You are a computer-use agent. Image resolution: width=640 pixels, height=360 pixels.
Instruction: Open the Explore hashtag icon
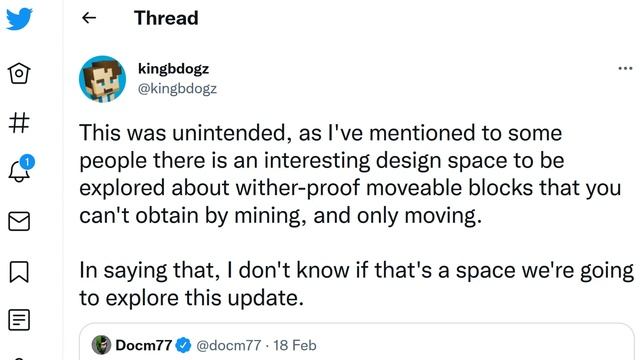pos(19,123)
